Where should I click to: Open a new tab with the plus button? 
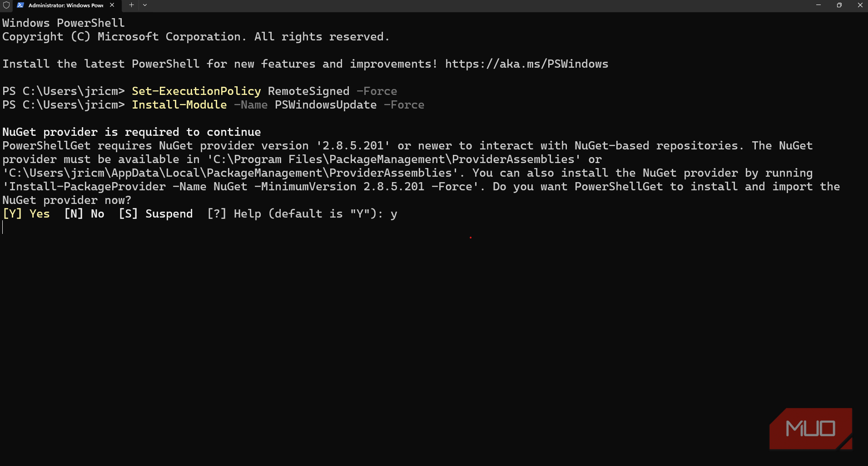tap(131, 5)
